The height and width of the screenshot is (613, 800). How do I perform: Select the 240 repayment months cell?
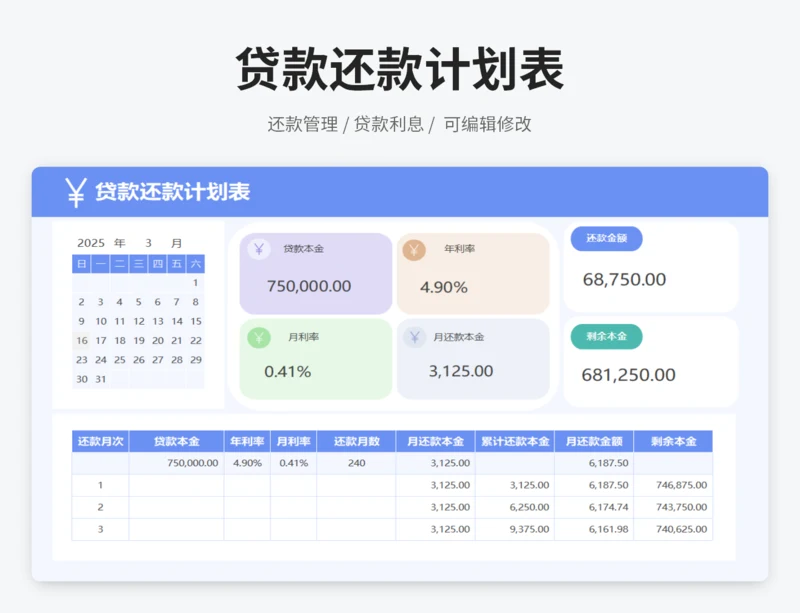pyautogui.click(x=356, y=463)
